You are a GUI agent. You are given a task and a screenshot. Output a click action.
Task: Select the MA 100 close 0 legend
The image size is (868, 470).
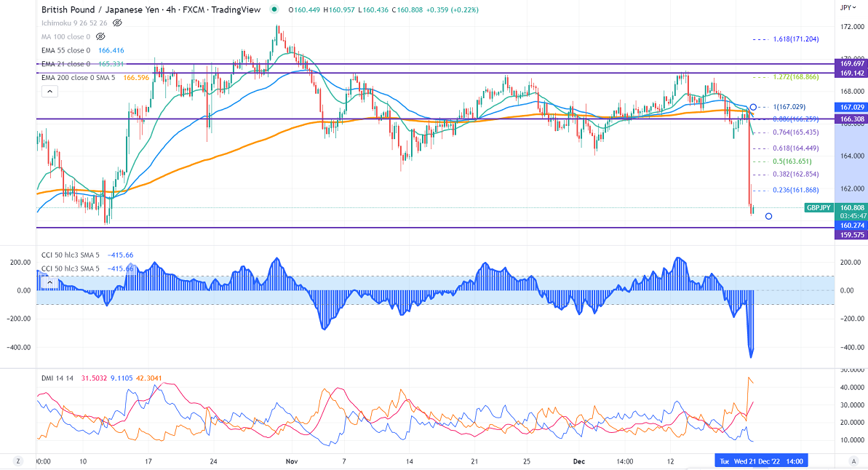tap(66, 36)
